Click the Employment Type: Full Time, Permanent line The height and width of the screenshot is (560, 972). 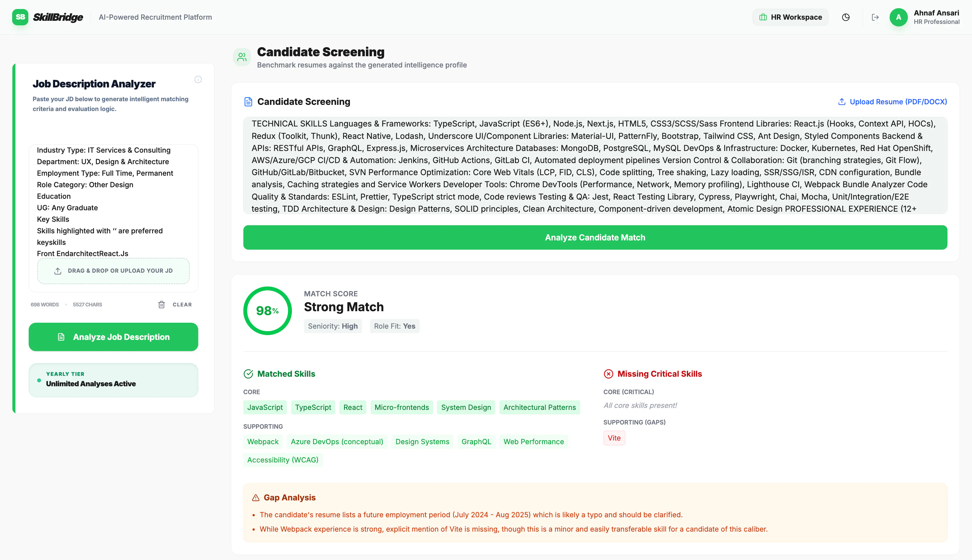coord(105,173)
